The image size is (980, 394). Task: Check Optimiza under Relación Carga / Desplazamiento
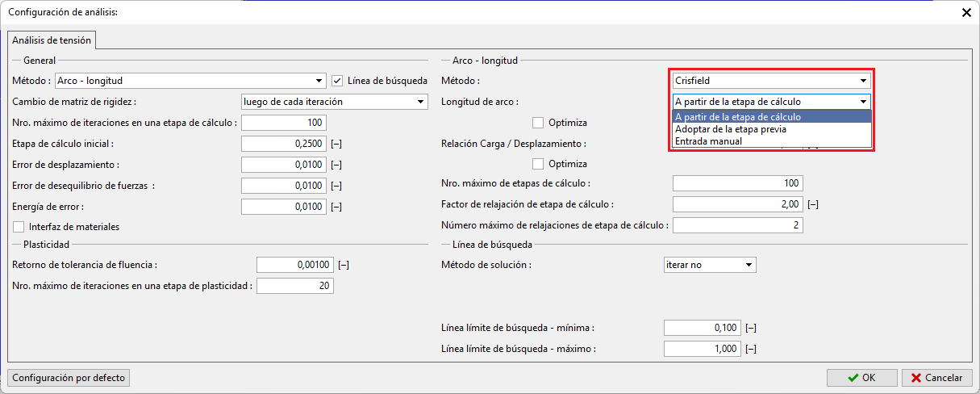[x=538, y=164]
